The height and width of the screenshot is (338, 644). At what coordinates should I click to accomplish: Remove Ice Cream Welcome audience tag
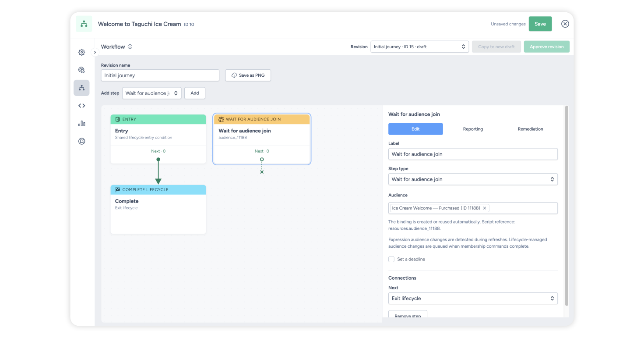[484, 208]
